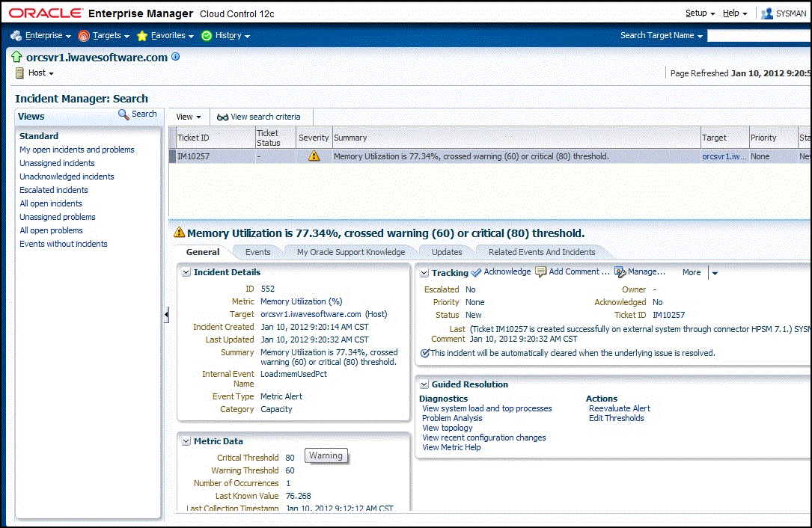
Task: Click the Search magnifier icon in Views
Action: (123, 114)
